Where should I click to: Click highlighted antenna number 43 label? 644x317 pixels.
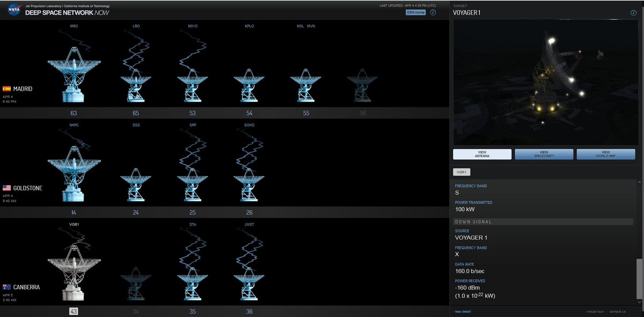click(x=74, y=311)
